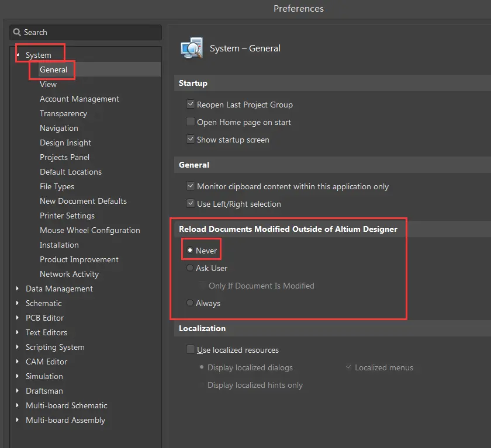
Task: Open the View preferences page
Action: (x=48, y=84)
